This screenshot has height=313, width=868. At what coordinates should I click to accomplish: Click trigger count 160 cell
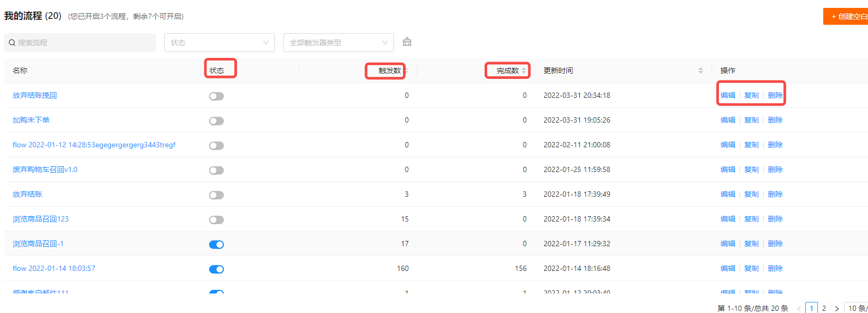coord(403,268)
